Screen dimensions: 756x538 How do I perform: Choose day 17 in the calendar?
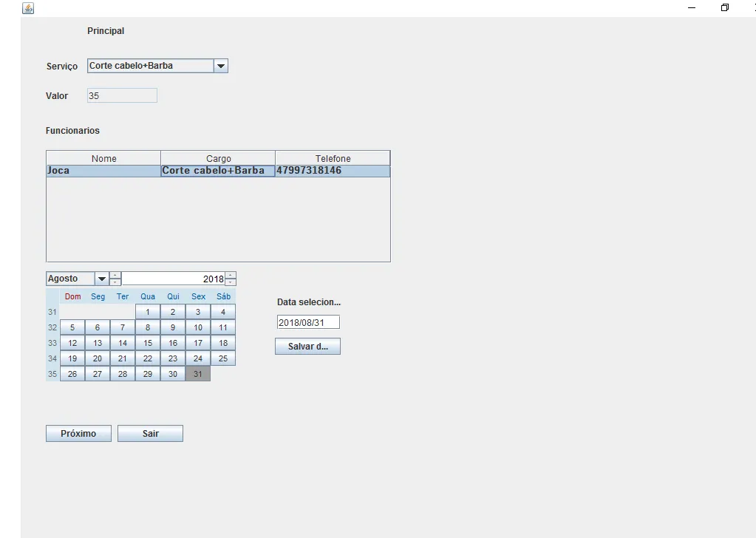click(x=197, y=343)
